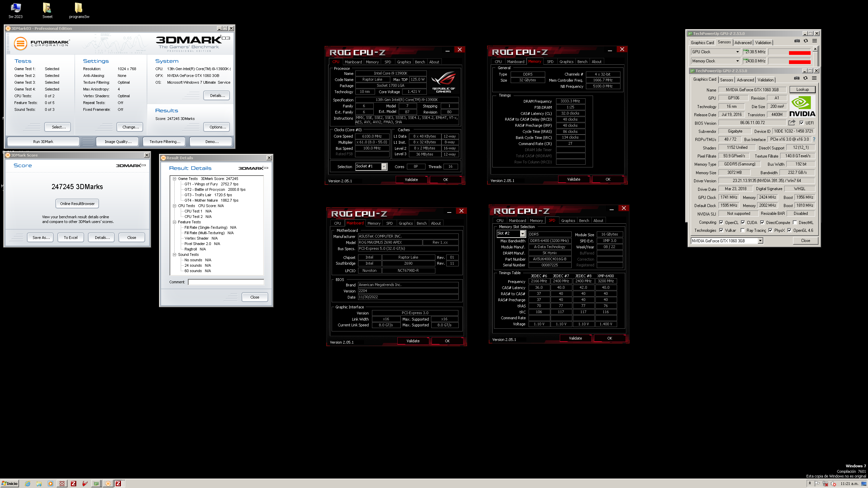This screenshot has width=868, height=488.
Task: Open Sw 2023 desktop icon
Action: 16,11
